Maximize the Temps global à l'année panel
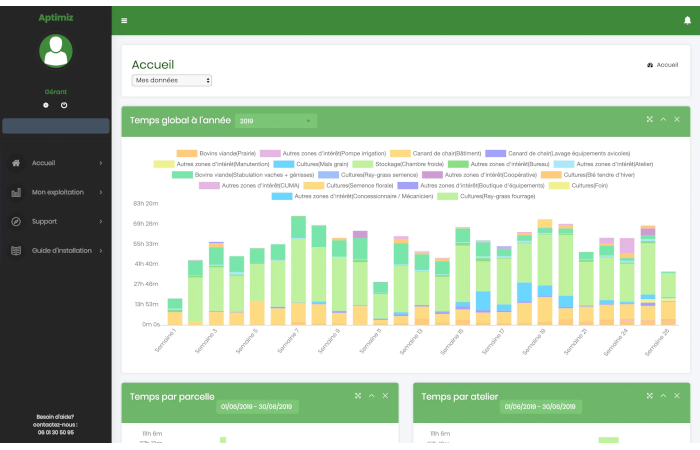Screen dimensions: 700x450 (650, 119)
